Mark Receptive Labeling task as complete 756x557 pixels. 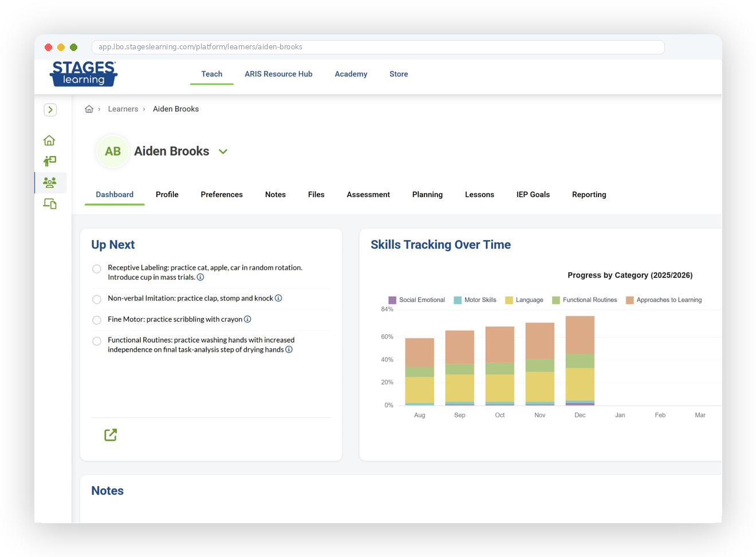(97, 269)
